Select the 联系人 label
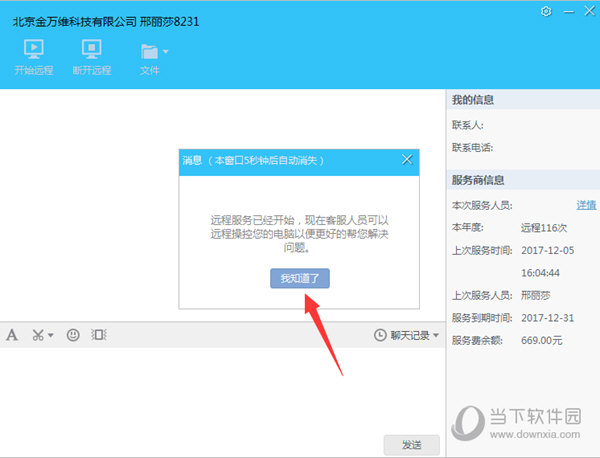600x458 pixels. point(468,125)
